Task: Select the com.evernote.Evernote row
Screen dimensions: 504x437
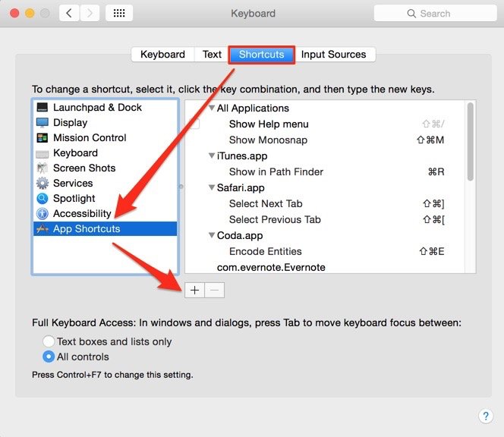Action: (x=325, y=267)
